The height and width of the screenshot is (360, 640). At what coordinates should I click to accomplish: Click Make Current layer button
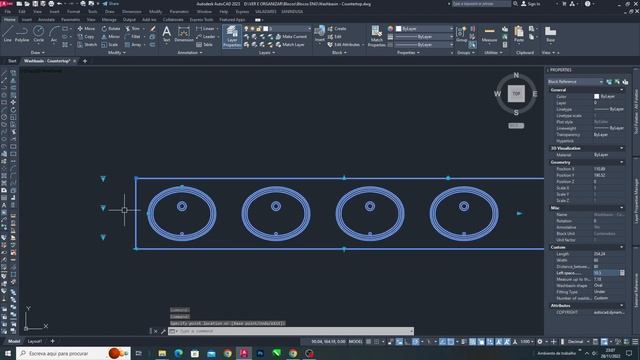(x=291, y=37)
